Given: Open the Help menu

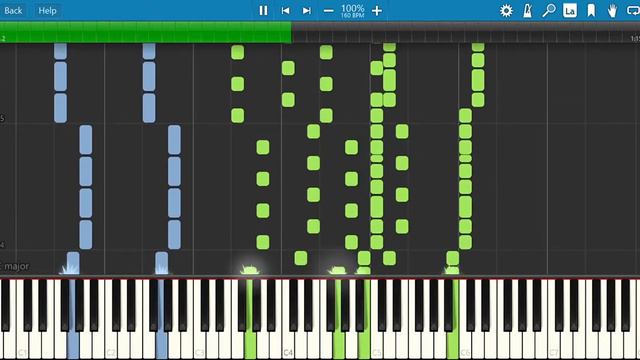Looking at the screenshot, I should [47, 11].
